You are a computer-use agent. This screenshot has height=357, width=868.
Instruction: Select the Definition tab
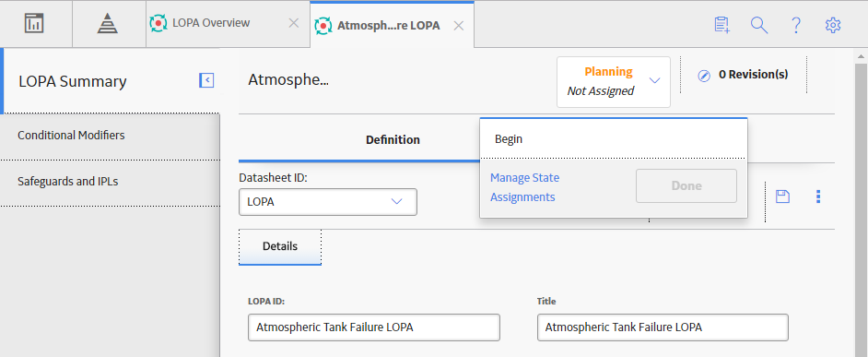coord(393,139)
